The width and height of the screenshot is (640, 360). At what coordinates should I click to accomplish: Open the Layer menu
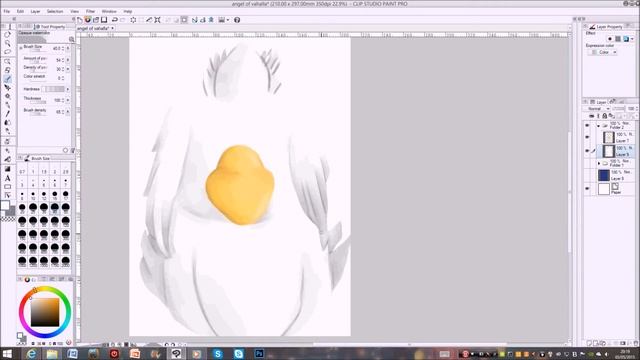point(35,11)
